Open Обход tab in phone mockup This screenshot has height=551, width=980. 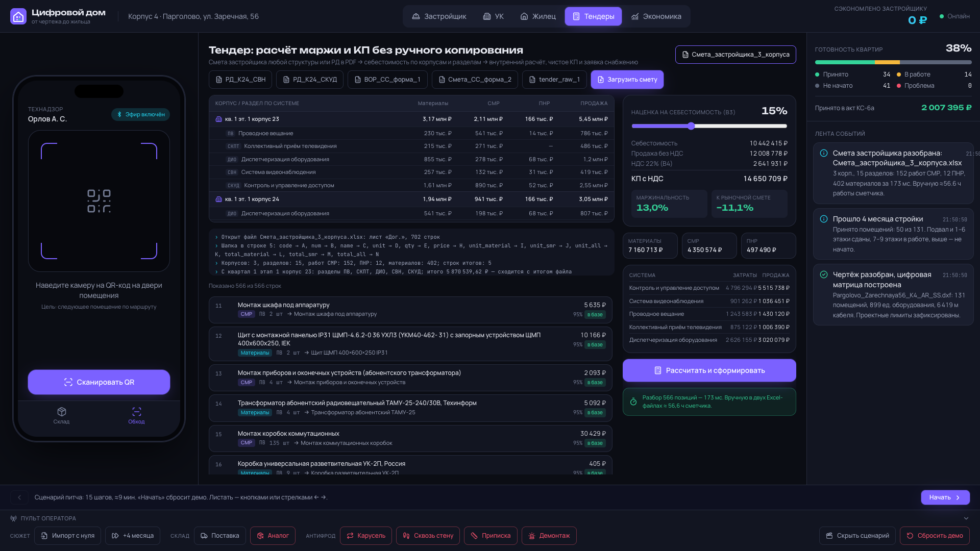[x=136, y=415]
